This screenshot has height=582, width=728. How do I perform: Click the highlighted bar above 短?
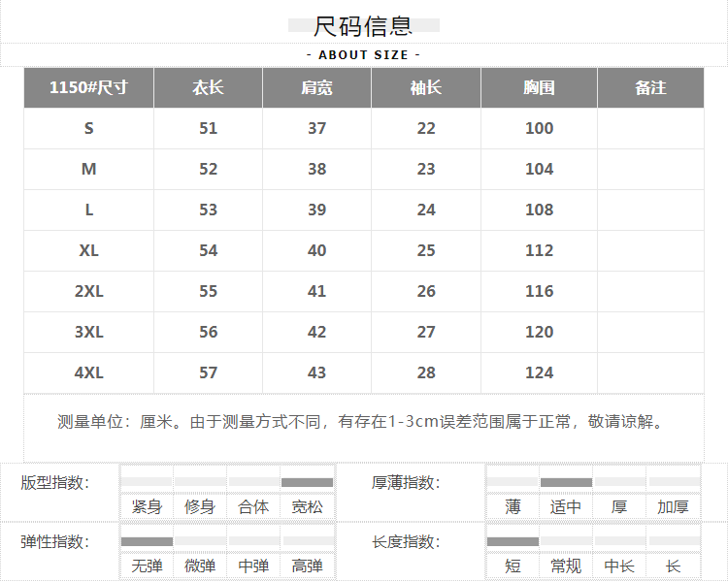coord(513,541)
